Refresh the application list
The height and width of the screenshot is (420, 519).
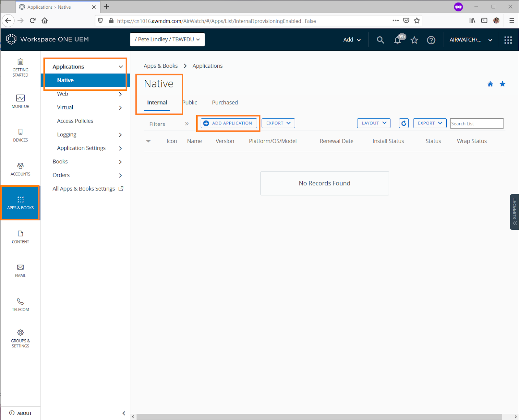[404, 123]
